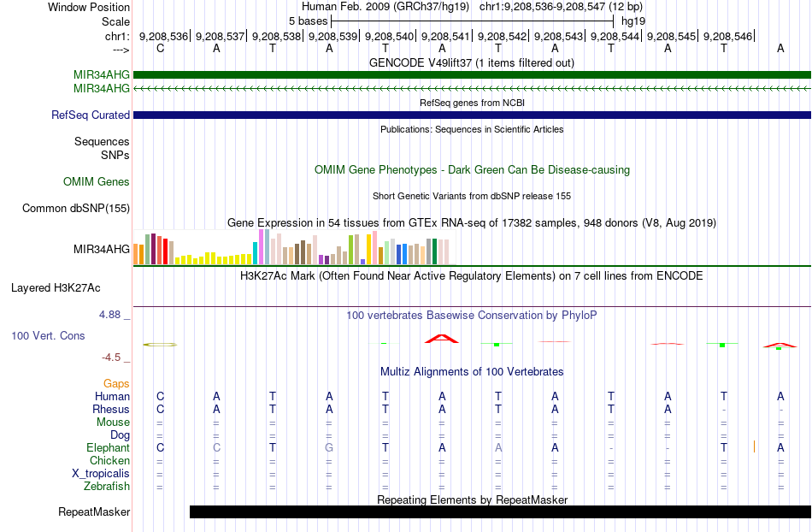812x532 pixels.
Task: Click 'Publications: Sequences in Scientific Articles' title
Action: tap(472, 129)
